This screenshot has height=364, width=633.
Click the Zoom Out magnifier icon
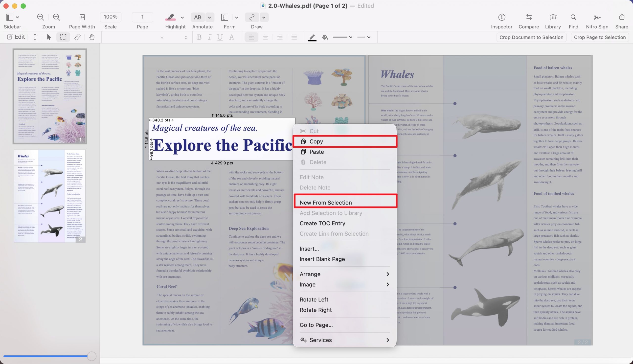point(41,17)
